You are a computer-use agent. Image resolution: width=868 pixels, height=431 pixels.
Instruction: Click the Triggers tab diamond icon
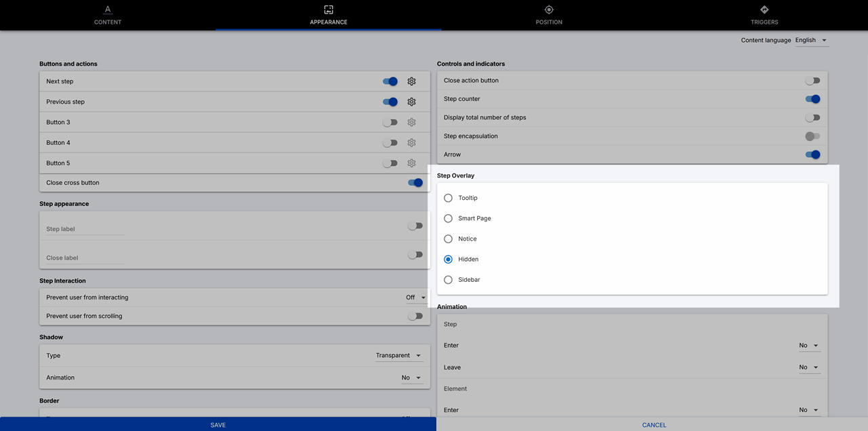click(x=764, y=9)
